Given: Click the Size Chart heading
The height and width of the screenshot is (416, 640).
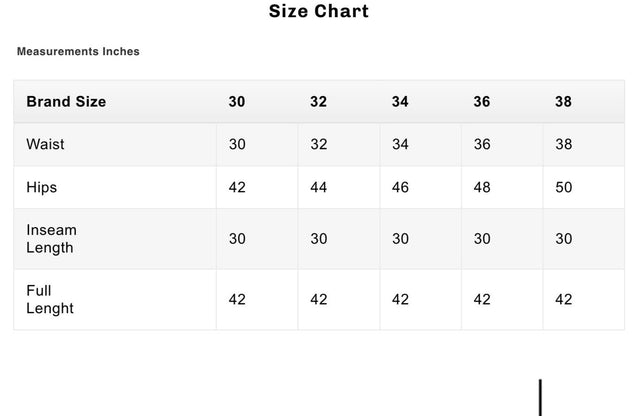Looking at the screenshot, I should pyautogui.click(x=319, y=12).
